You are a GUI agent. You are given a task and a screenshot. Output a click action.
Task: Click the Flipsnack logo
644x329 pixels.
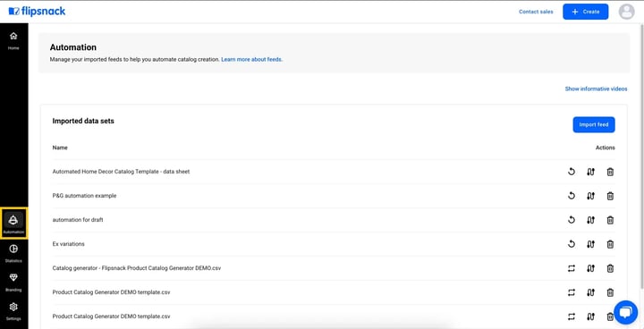(37, 12)
